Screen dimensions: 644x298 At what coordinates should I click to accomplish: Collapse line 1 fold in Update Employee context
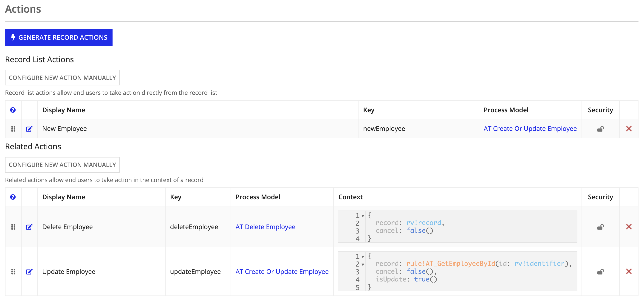click(x=363, y=257)
